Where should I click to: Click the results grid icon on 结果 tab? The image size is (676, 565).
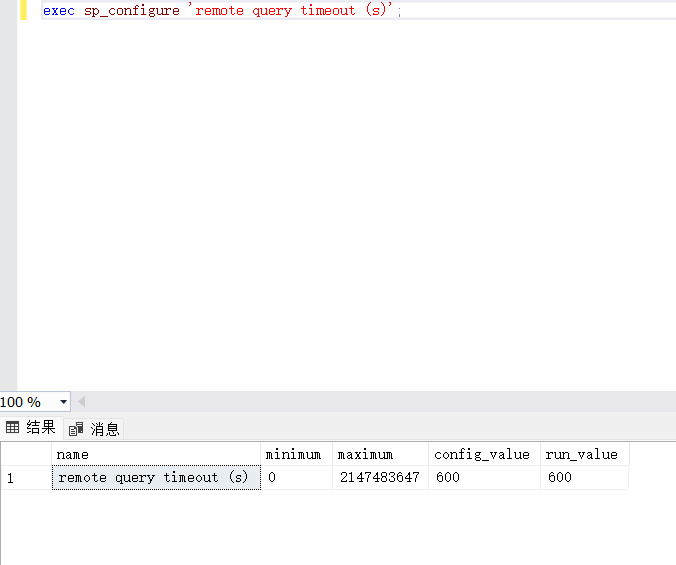13,427
